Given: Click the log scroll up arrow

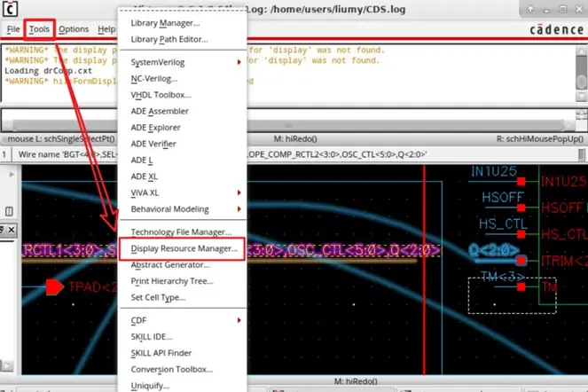Looking at the screenshot, I should [x=581, y=51].
